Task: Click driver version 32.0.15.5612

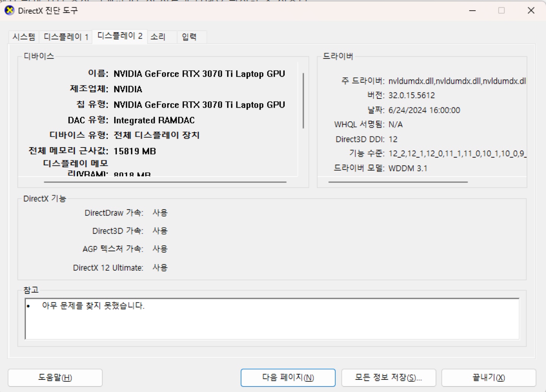Action: pyautogui.click(x=411, y=96)
